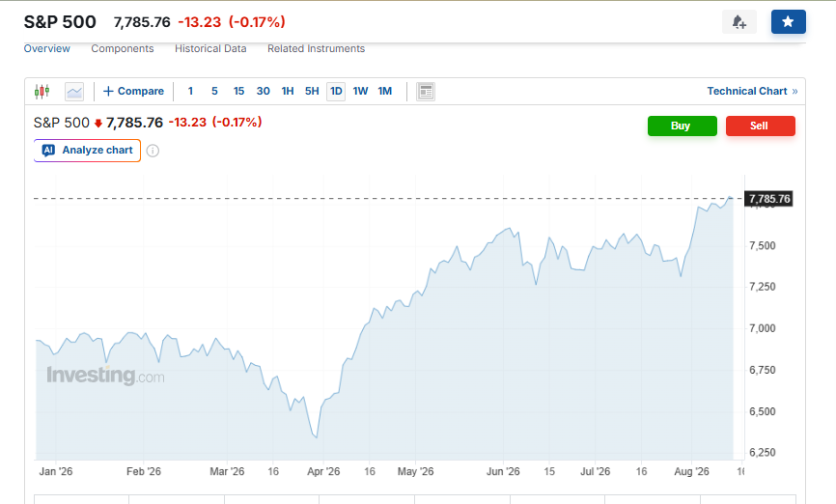
Task: Click the 7,000 axis label
Action: [763, 328]
